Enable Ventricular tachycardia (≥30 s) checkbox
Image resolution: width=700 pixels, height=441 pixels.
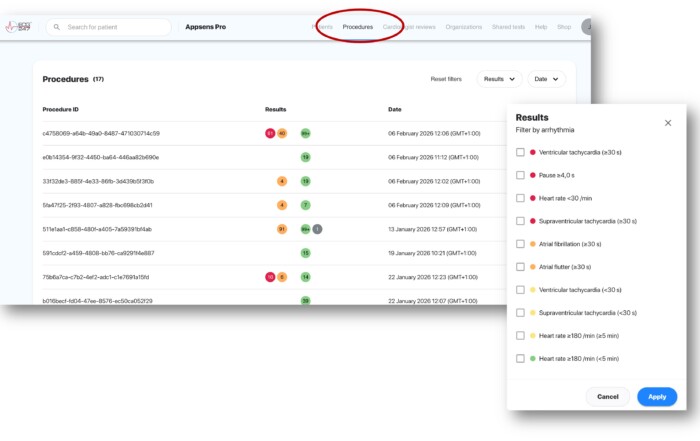pyautogui.click(x=520, y=152)
